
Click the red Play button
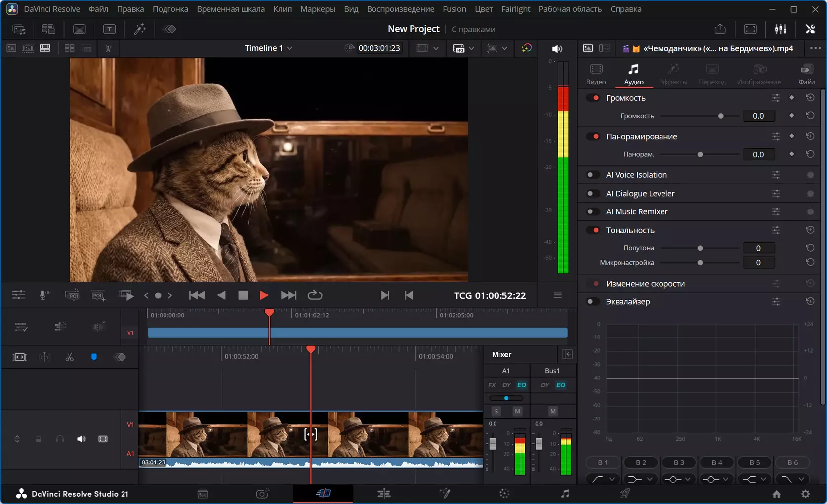264,295
